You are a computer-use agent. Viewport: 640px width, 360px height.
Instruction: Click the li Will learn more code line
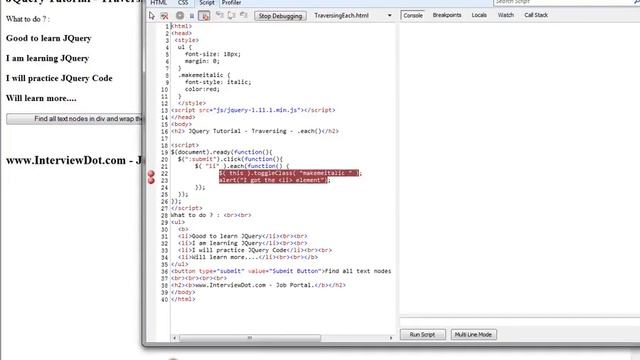point(248,257)
